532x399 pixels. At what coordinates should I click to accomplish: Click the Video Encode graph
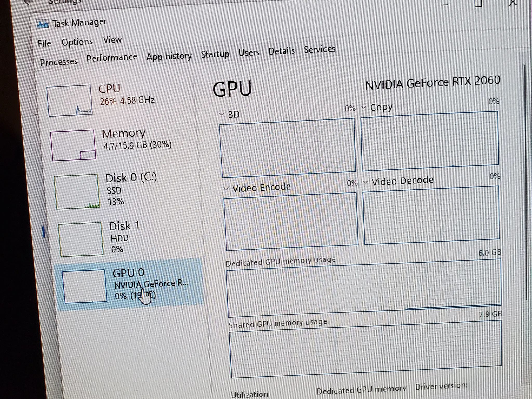tap(291, 221)
